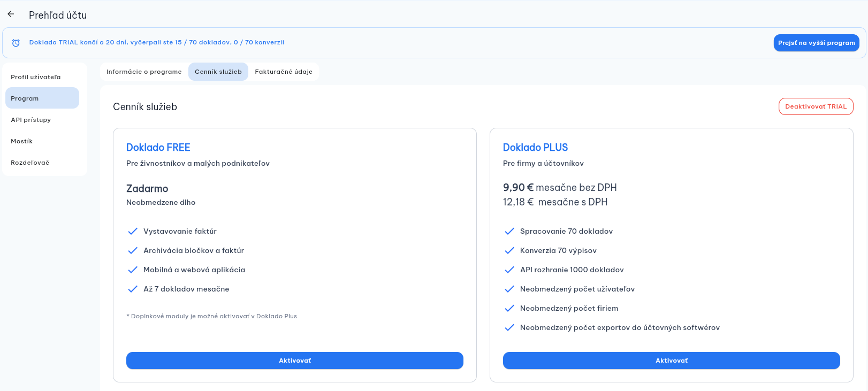Click Spracovanie 70 dokladov feature text

coord(566,231)
